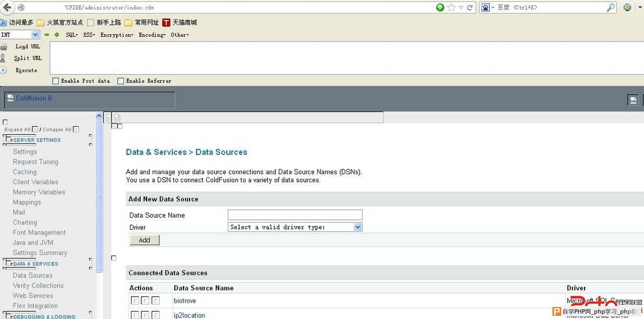The width and height of the screenshot is (644, 319).
Task: Open the Encoding menu
Action: (153, 35)
